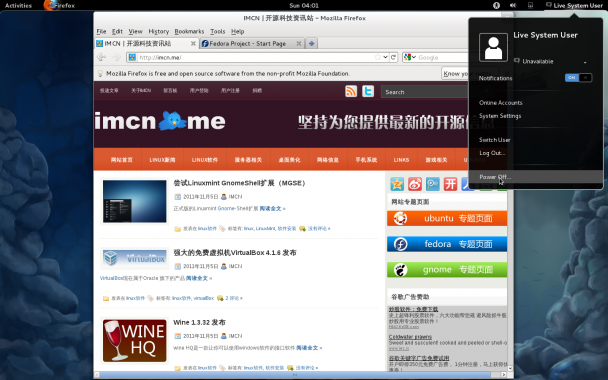This screenshot has width=608, height=380.
Task: Open System Settings from user menu
Action: tap(500, 116)
